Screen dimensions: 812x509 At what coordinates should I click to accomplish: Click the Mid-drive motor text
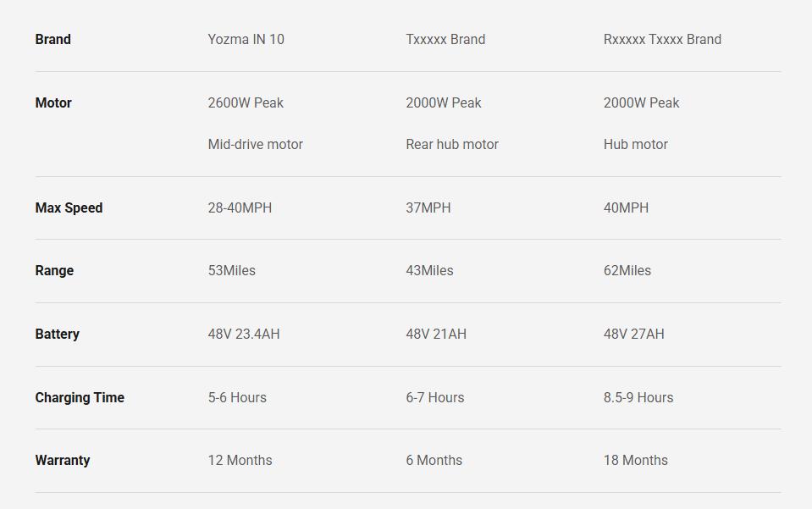(x=255, y=144)
